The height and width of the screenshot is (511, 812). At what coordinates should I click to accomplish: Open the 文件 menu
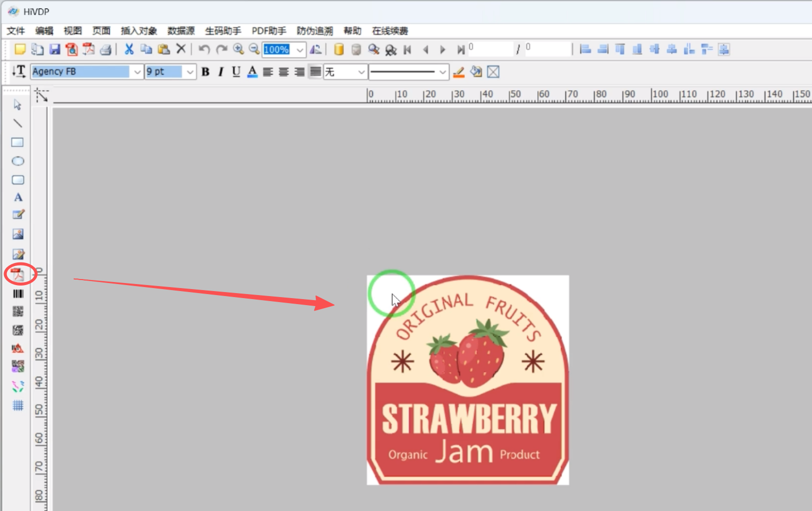pos(16,31)
